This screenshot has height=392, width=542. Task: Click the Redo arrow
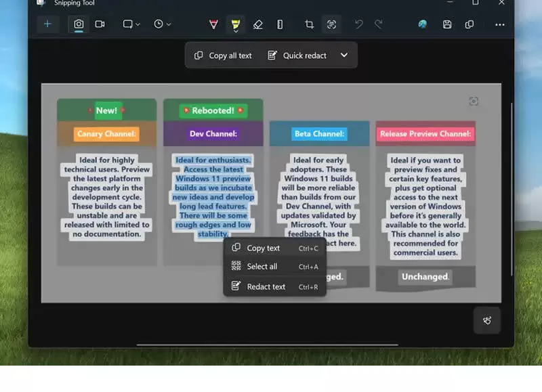click(379, 24)
